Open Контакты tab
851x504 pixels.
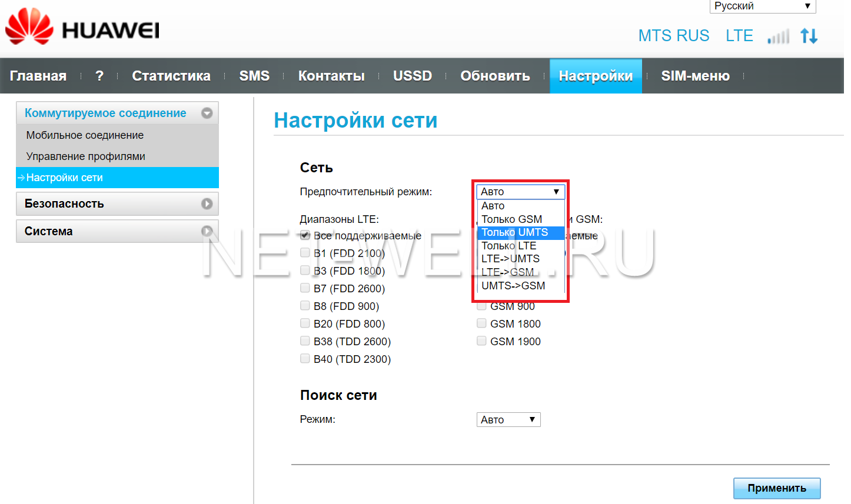click(x=331, y=76)
